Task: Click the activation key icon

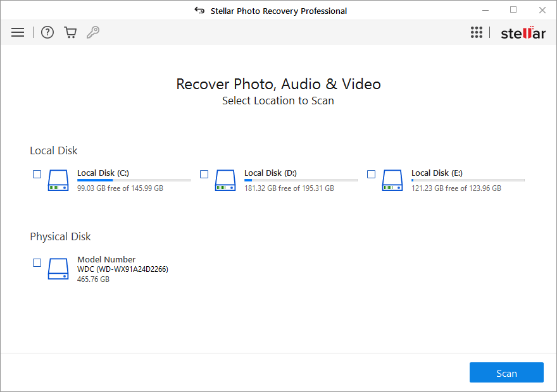Action: pos(93,32)
